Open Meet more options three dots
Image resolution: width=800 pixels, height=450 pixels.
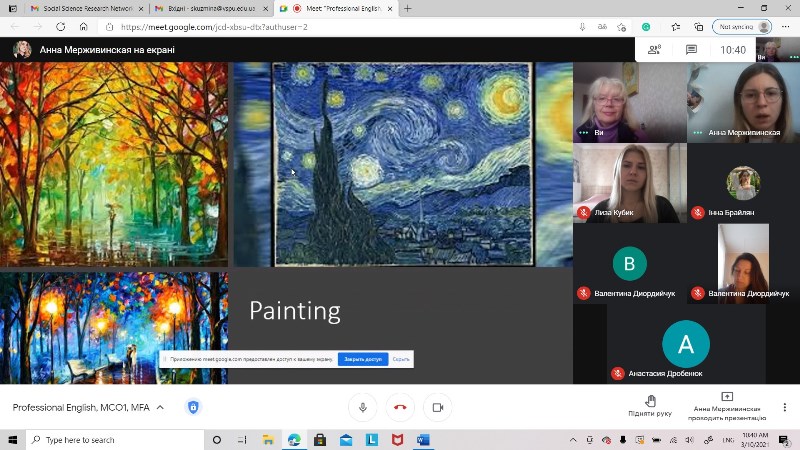tap(785, 407)
